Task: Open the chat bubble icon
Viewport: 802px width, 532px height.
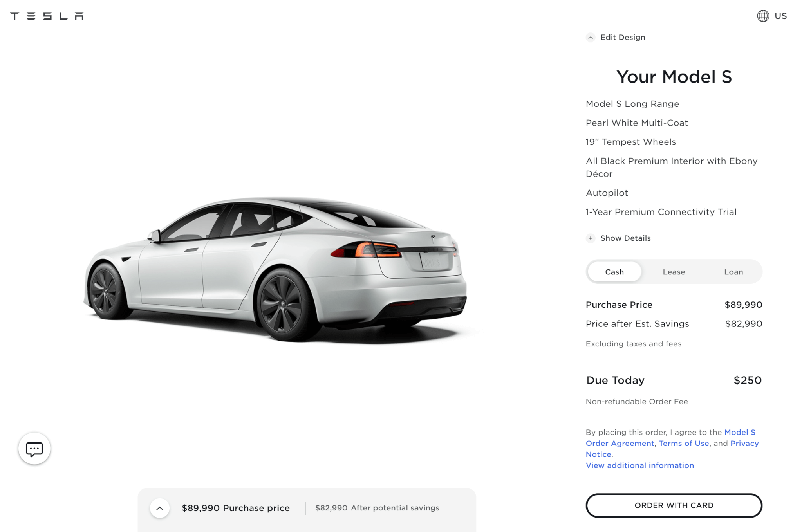Action: (x=34, y=449)
